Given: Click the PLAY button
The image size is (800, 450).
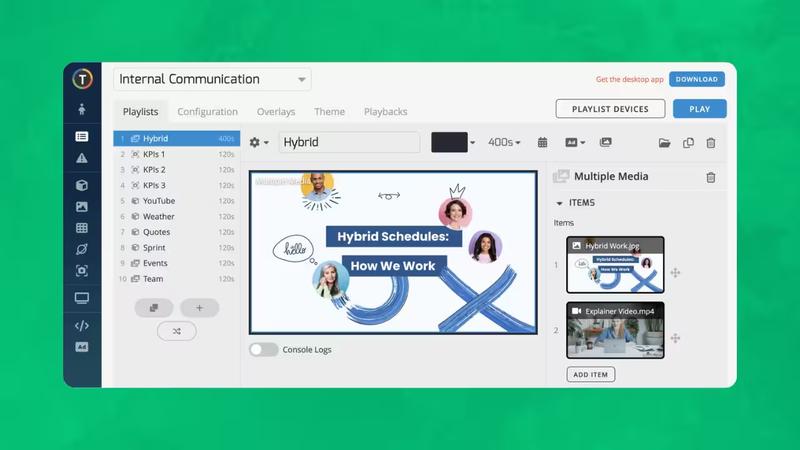Looking at the screenshot, I should (x=699, y=109).
